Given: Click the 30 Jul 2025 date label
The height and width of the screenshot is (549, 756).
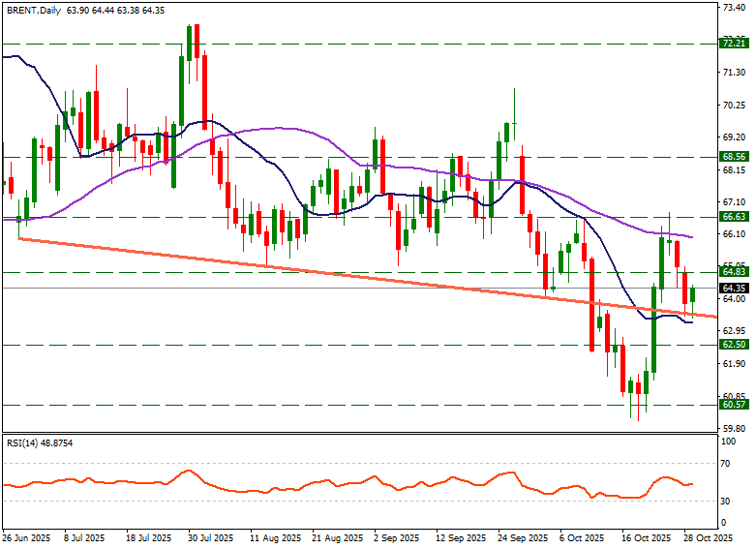Looking at the screenshot, I should tap(209, 536).
